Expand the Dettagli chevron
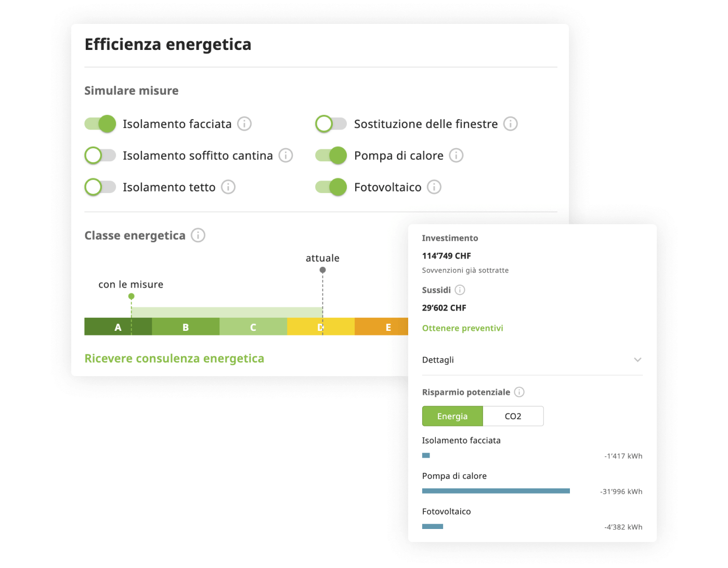Viewport: 728px width, 568px height. 638,360
